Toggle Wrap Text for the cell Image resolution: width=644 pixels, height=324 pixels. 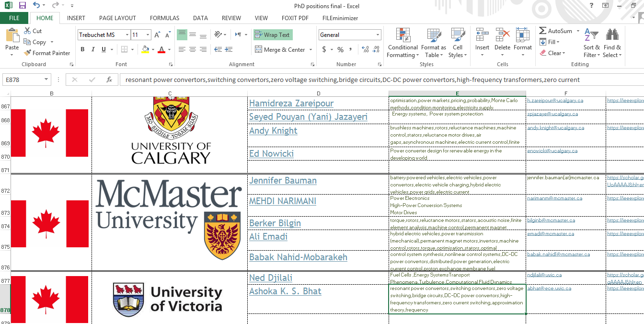(x=272, y=35)
